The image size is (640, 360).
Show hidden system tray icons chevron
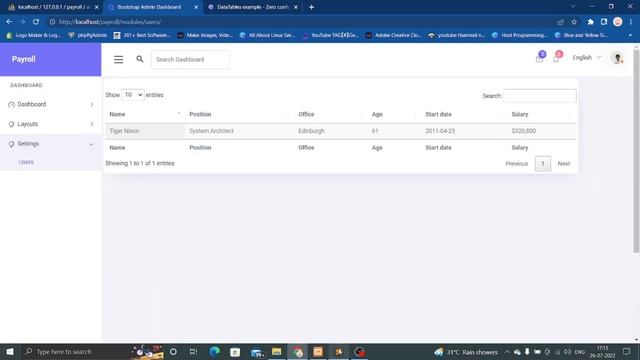(507, 351)
